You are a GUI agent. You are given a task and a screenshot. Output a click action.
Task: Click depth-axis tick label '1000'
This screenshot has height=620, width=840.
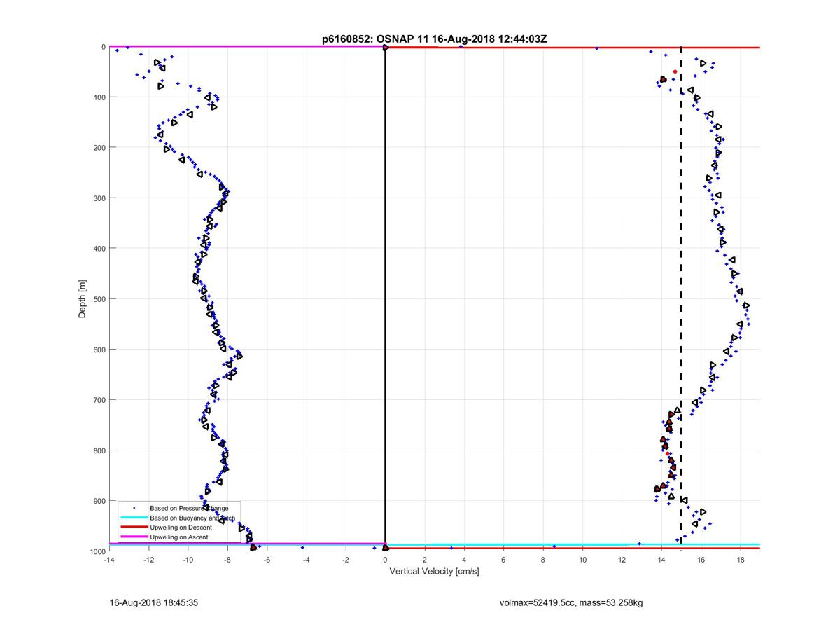click(97, 551)
